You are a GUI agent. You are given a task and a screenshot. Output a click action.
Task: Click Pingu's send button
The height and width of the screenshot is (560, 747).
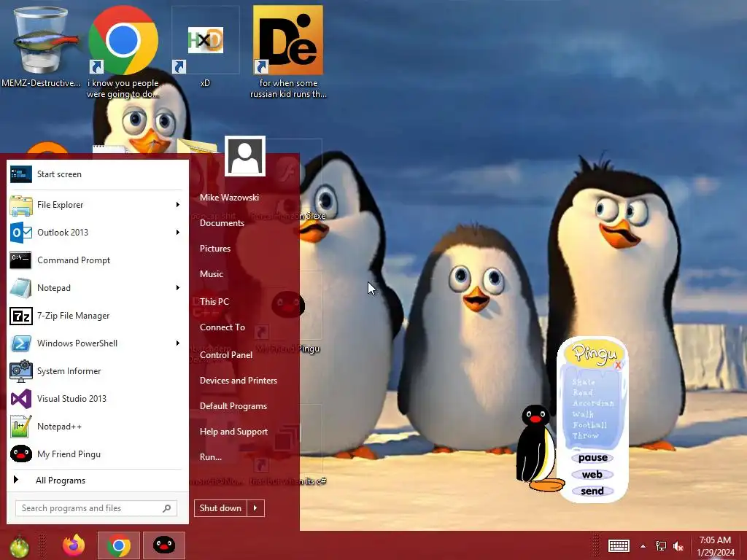tap(592, 491)
